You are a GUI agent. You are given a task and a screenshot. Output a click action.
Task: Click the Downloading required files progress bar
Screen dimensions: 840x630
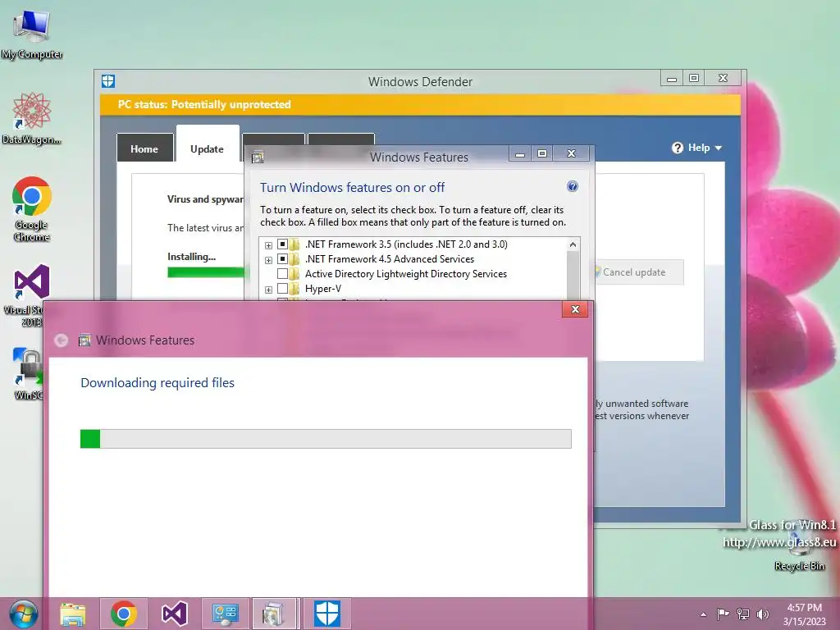[x=326, y=439]
